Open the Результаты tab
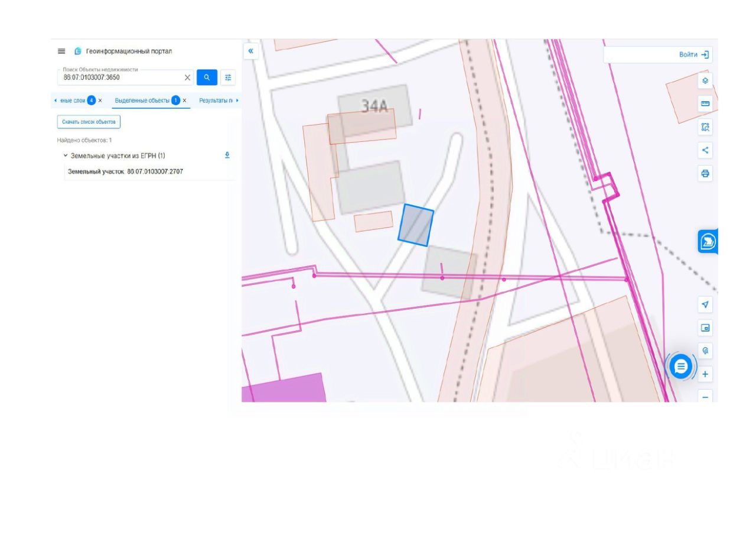 click(x=216, y=100)
